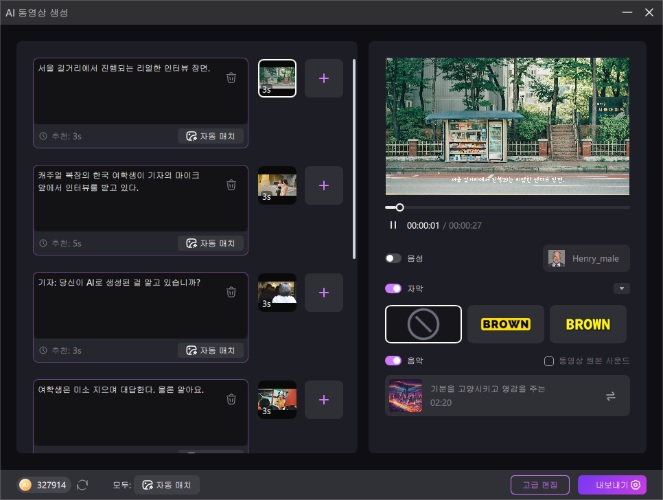This screenshot has height=500, width=663.
Task: Select the plain yellow BROWN subtitle style
Action: [588, 324]
